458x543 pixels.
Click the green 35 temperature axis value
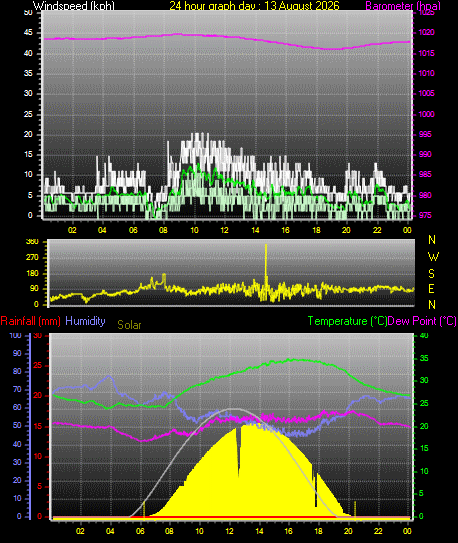pos(424,358)
